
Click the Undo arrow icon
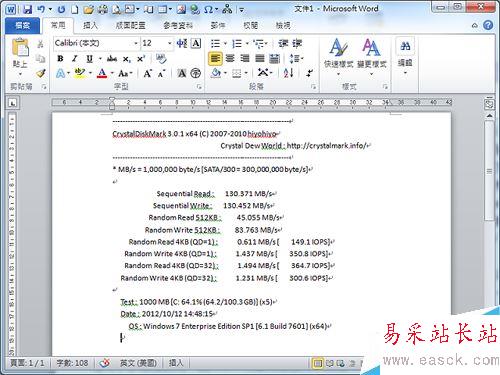pos(41,9)
